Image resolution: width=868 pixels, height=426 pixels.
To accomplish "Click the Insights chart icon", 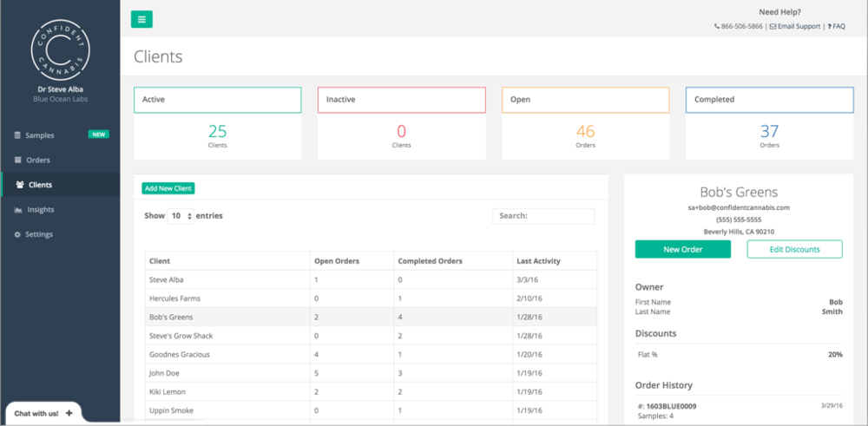I will [17, 210].
